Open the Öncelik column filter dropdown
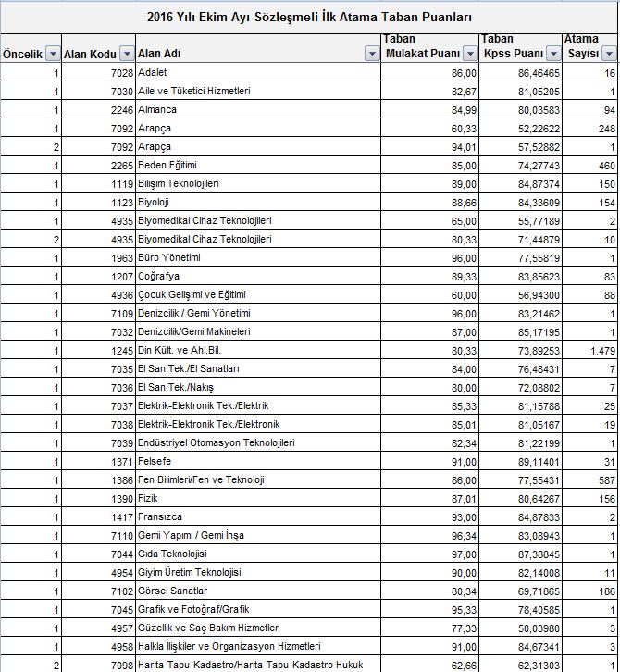 tap(53, 54)
